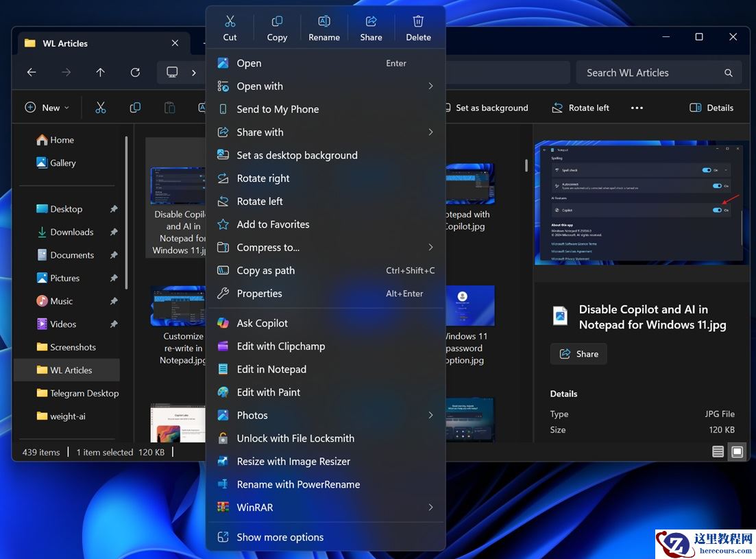The height and width of the screenshot is (559, 756).
Task: Cut the selected file from the context menu
Action: coord(230,26)
